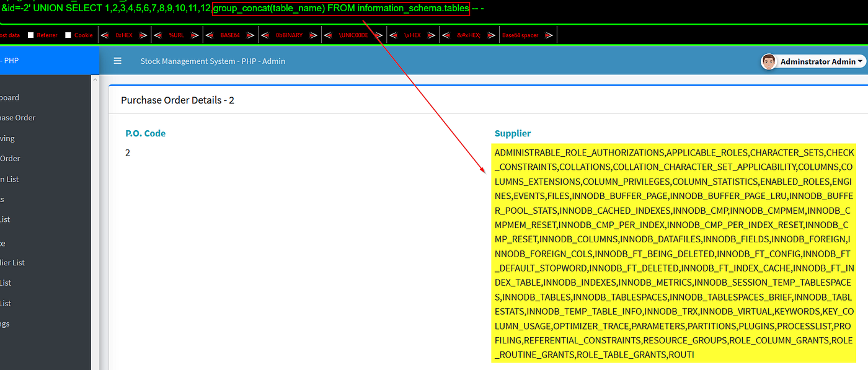Click the Administrator Admin avatar image
Viewport: 868px width, 370px height.
769,61
